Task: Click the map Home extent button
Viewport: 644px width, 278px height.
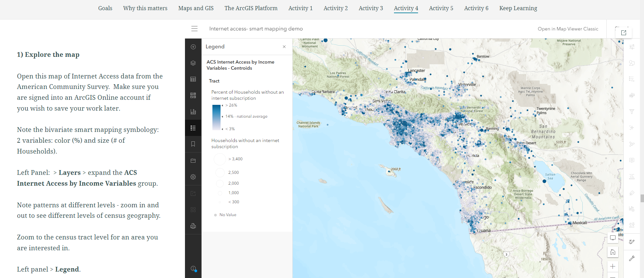Action: [x=612, y=252]
